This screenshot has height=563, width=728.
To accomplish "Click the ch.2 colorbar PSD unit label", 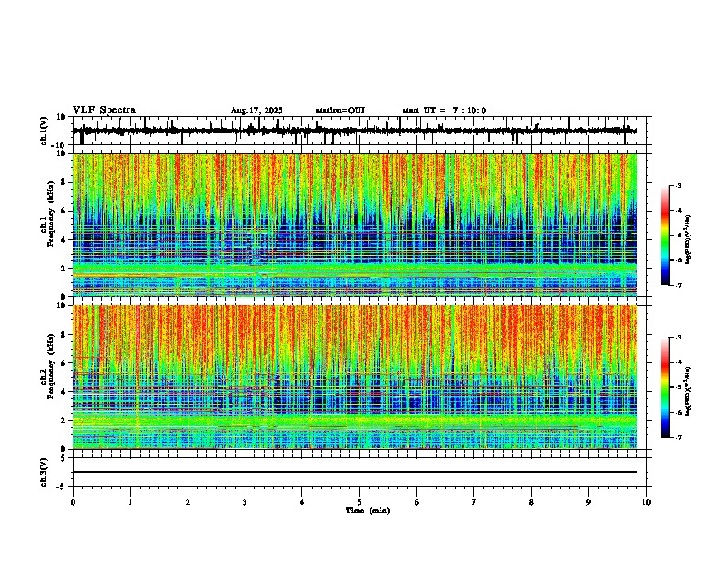I will coord(688,391).
